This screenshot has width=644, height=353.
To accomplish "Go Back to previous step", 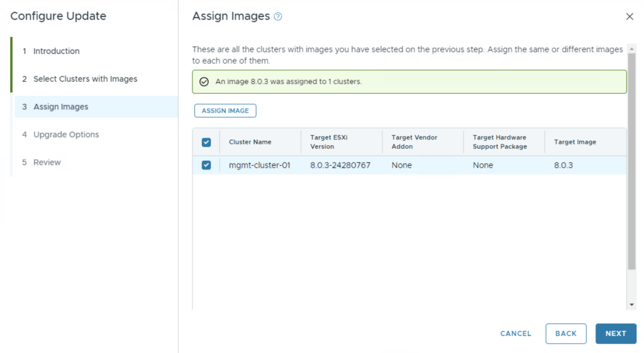I will click(x=565, y=334).
